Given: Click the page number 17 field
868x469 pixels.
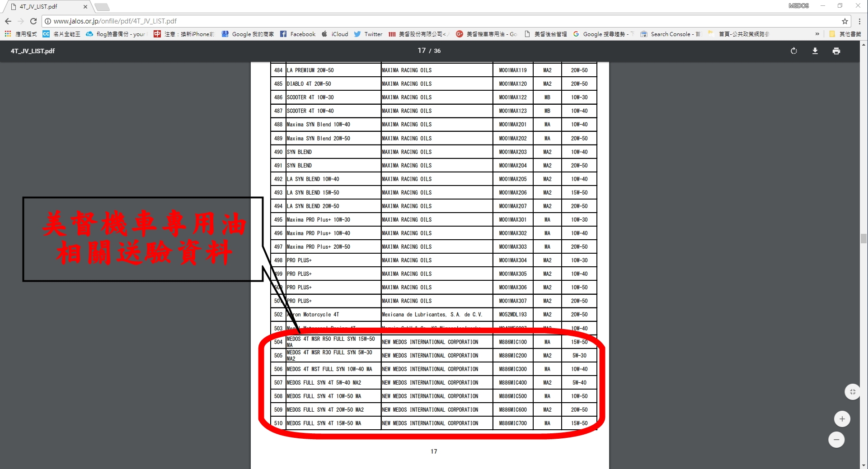Looking at the screenshot, I should (x=422, y=51).
